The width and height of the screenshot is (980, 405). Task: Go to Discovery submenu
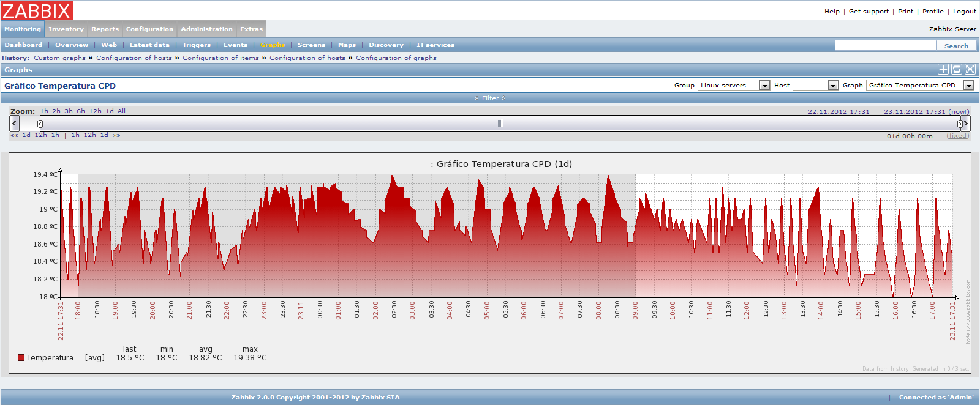(x=386, y=45)
